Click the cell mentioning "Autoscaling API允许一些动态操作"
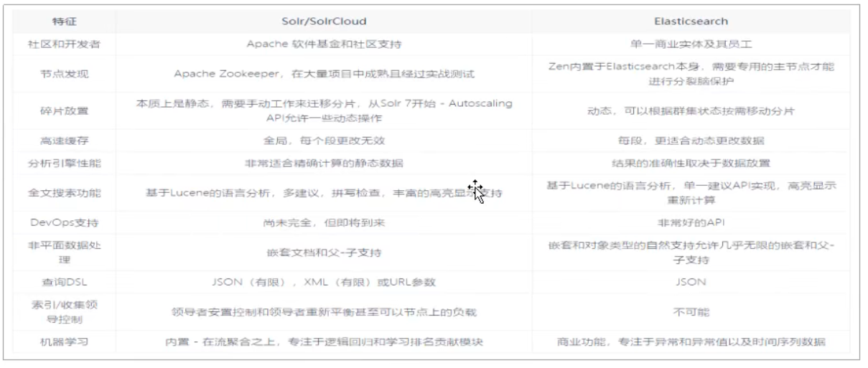Image resolution: width=868 pixels, height=368 pixels. [x=325, y=110]
